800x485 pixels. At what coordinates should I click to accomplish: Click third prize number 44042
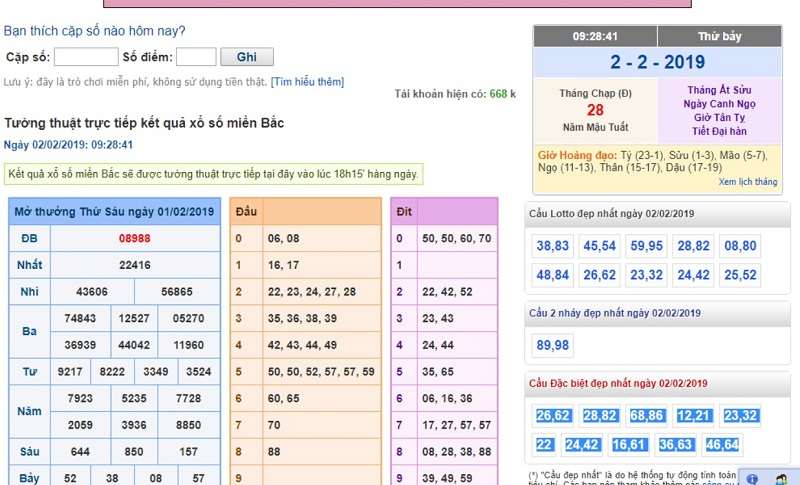click(x=134, y=345)
